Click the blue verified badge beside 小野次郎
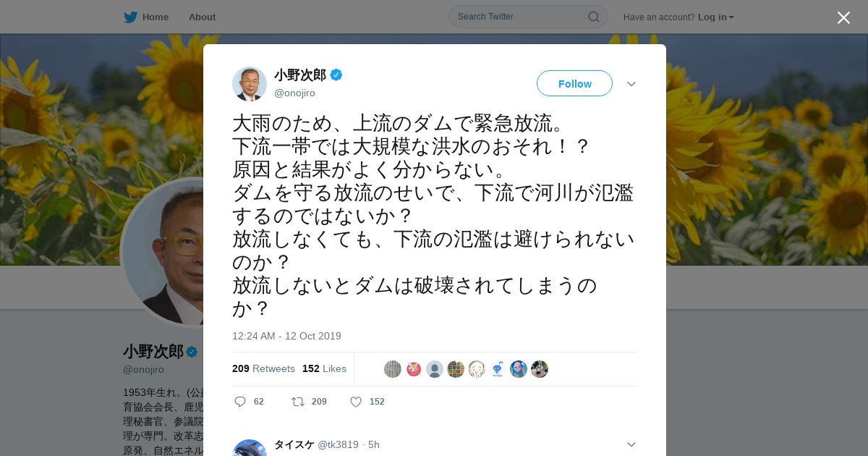This screenshot has height=456, width=868. coord(336,75)
